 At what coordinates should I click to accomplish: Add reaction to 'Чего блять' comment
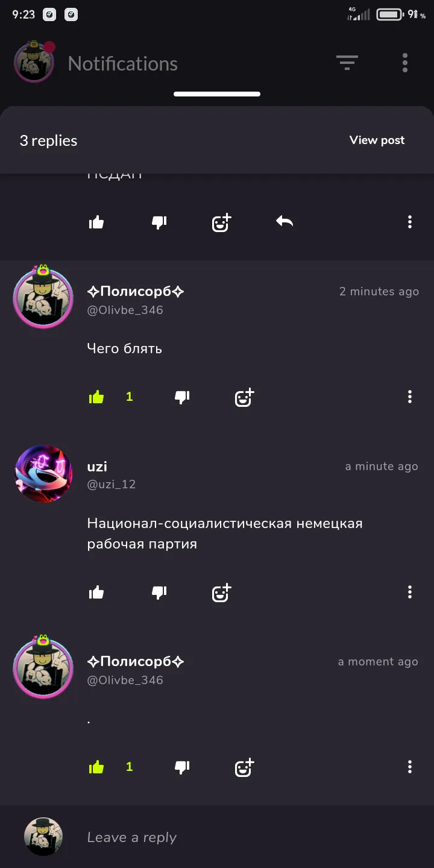(244, 398)
